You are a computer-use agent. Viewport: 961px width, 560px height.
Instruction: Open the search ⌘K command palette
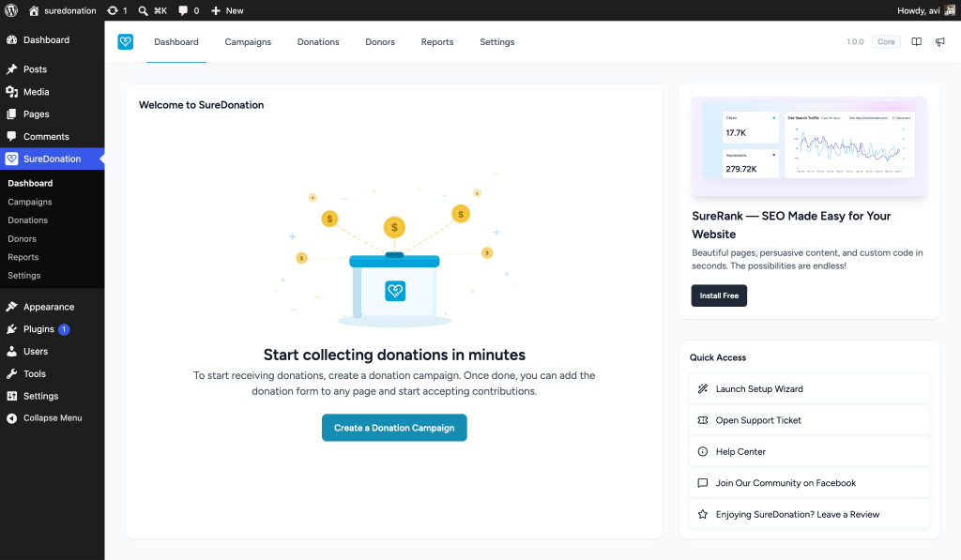[153, 10]
